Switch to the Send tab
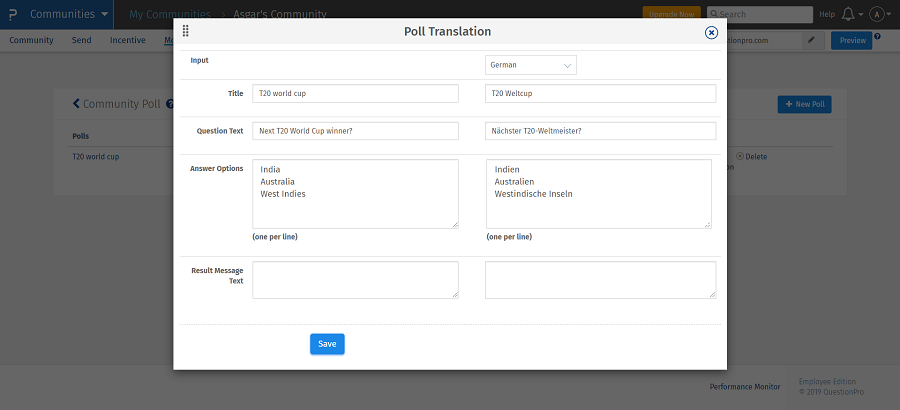Image resolution: width=900 pixels, height=410 pixels. coord(82,40)
